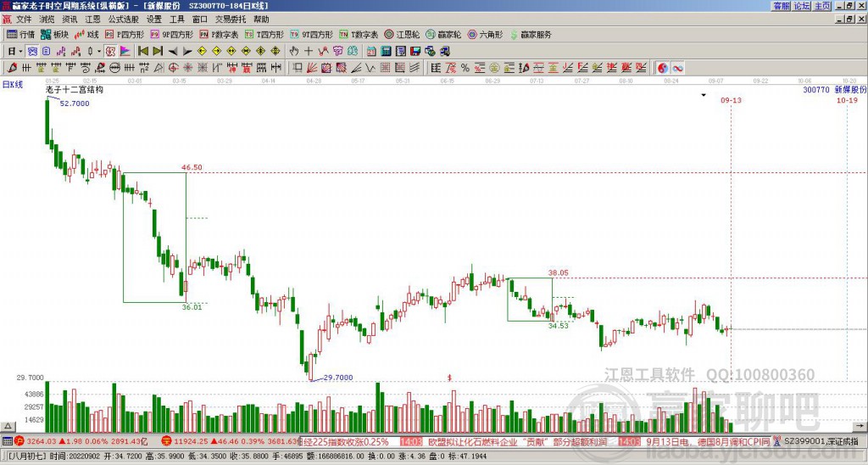Click the colored flag icon
Viewport: 868px width, 465px height.
click(x=125, y=52)
